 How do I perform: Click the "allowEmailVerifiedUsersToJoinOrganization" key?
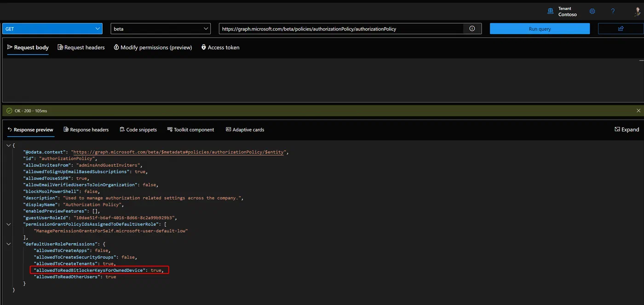(81, 185)
